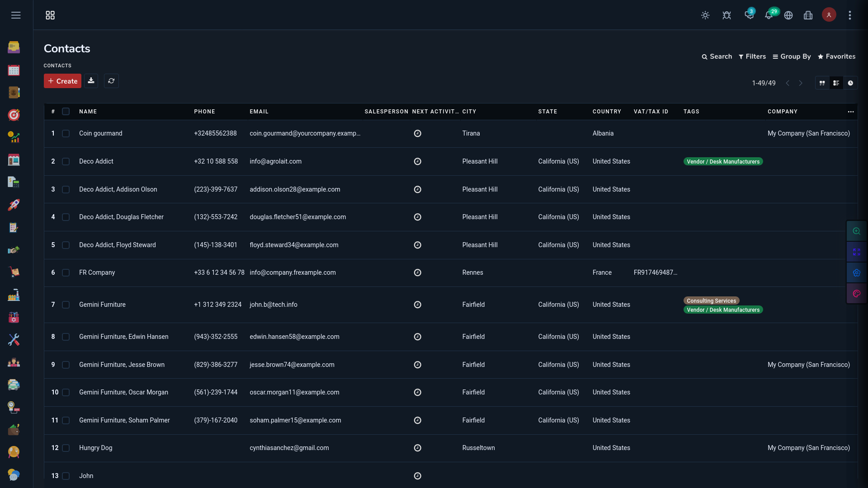Open the red toolbox sidebar icon
This screenshot has height=488, width=868.
click(14, 317)
